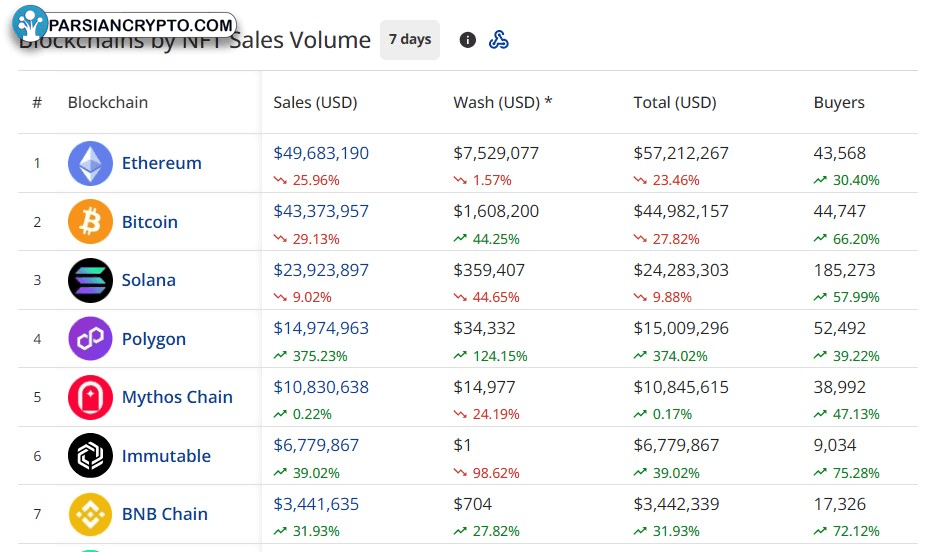
Task: Click Polygon sales value $14,974,963
Action: click(x=321, y=328)
